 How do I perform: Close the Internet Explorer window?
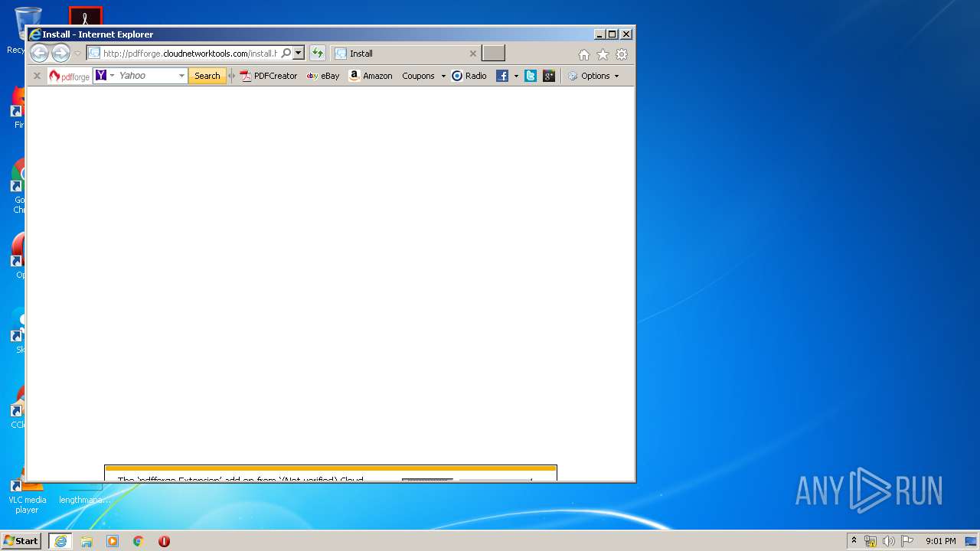point(626,34)
